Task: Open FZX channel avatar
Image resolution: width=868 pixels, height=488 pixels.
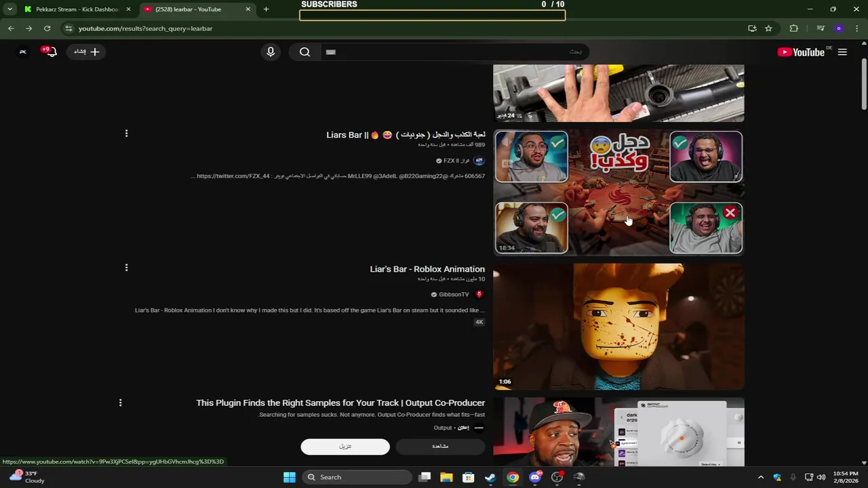Action: click(x=479, y=161)
